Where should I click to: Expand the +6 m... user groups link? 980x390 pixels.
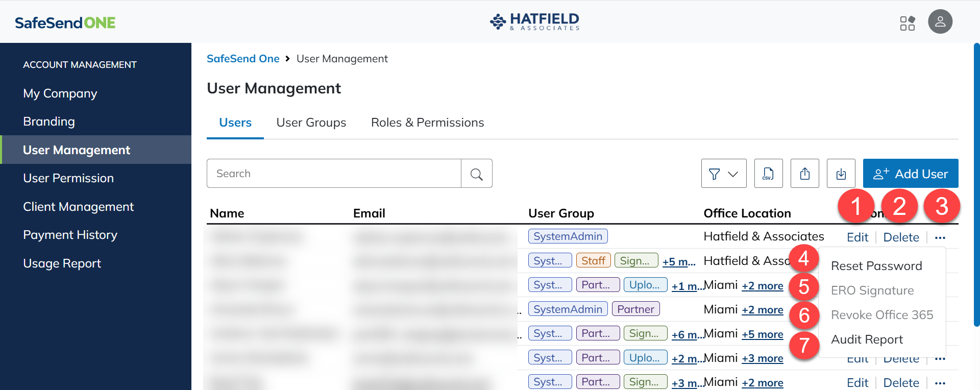[x=688, y=334]
